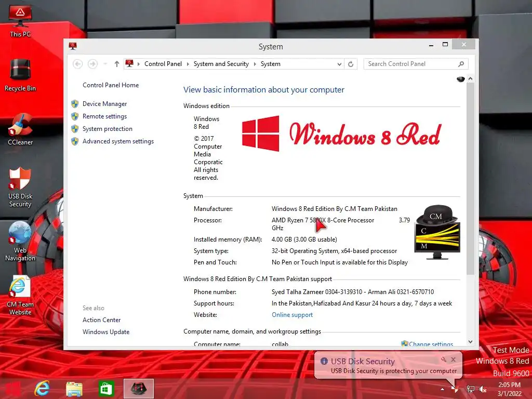Screen dimensions: 532x399
Task: Open USB Disk Security desktop shortcut
Action: tap(20, 187)
